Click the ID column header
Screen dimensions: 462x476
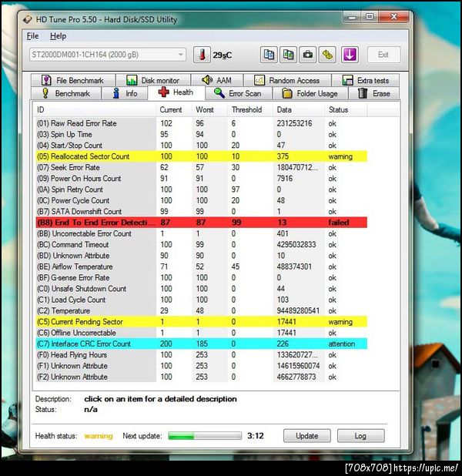point(95,110)
